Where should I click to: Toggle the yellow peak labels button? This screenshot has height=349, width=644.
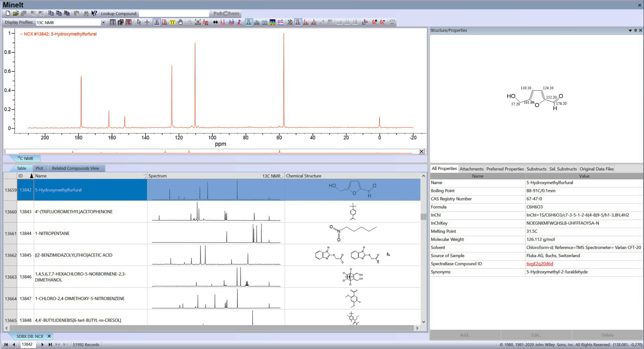[x=172, y=22]
